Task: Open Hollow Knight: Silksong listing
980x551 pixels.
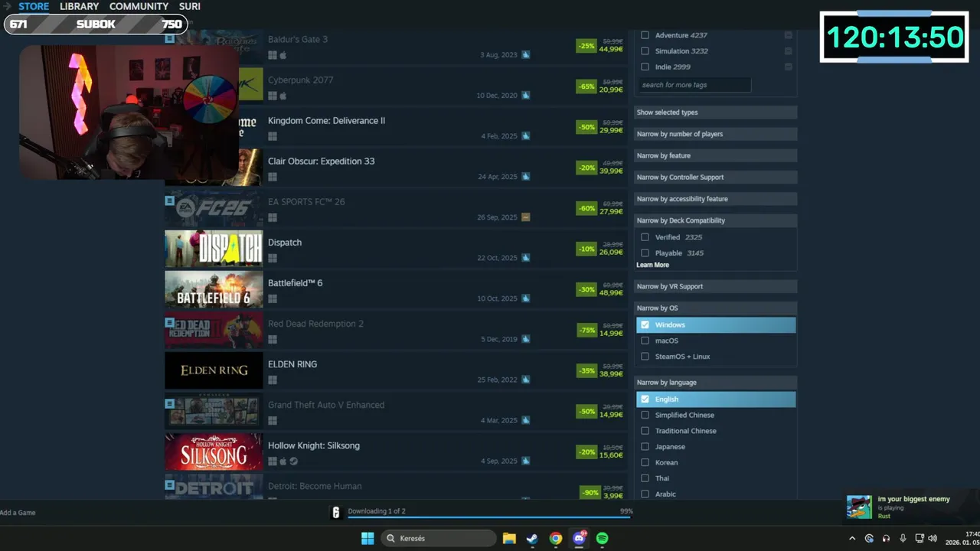Action: pyautogui.click(x=396, y=452)
